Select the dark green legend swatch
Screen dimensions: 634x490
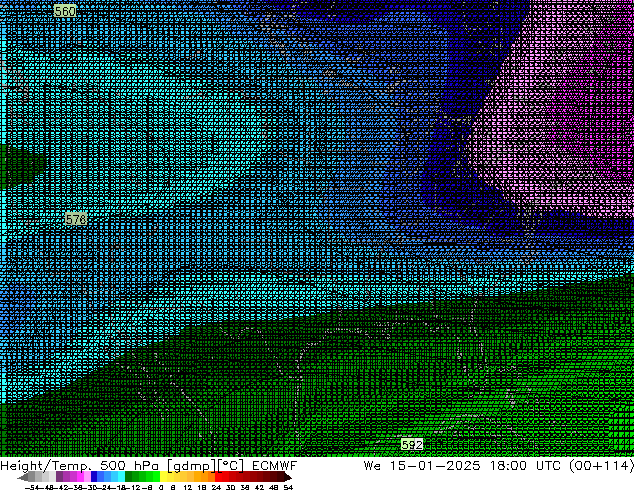point(129,476)
